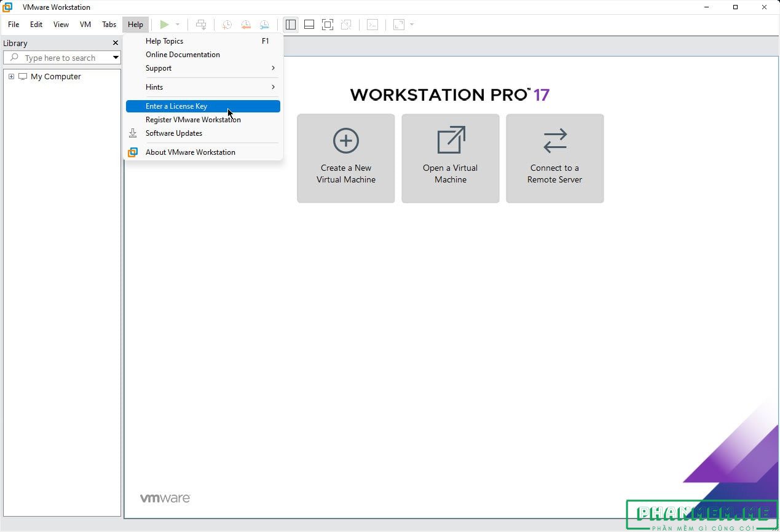Select My Computer in the library
Screen dimensions: 780x532
pyautogui.click(x=56, y=77)
